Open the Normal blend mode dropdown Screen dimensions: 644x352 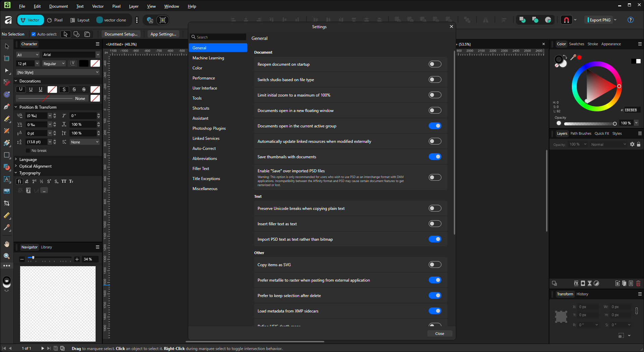pos(608,144)
